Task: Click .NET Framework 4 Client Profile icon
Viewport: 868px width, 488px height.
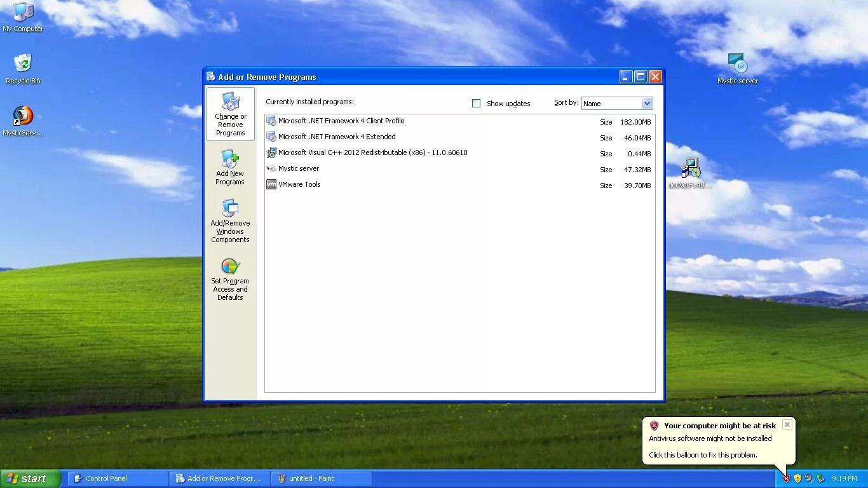Action: [271, 121]
